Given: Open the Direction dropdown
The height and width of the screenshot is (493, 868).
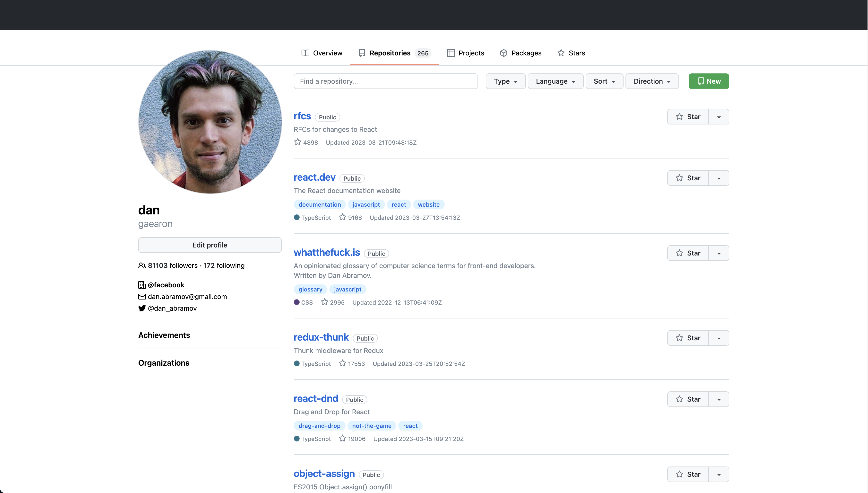Looking at the screenshot, I should [x=652, y=81].
